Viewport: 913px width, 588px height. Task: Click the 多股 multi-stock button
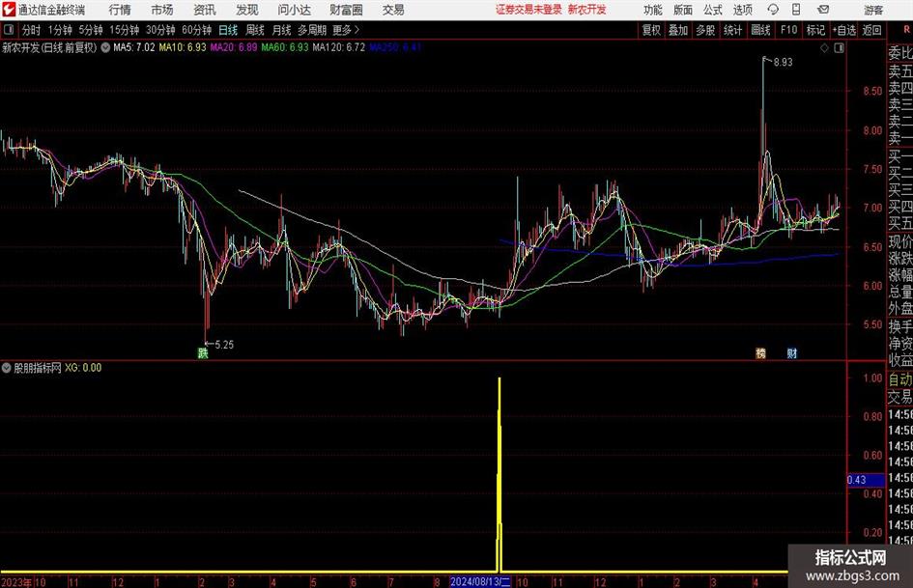(x=705, y=30)
